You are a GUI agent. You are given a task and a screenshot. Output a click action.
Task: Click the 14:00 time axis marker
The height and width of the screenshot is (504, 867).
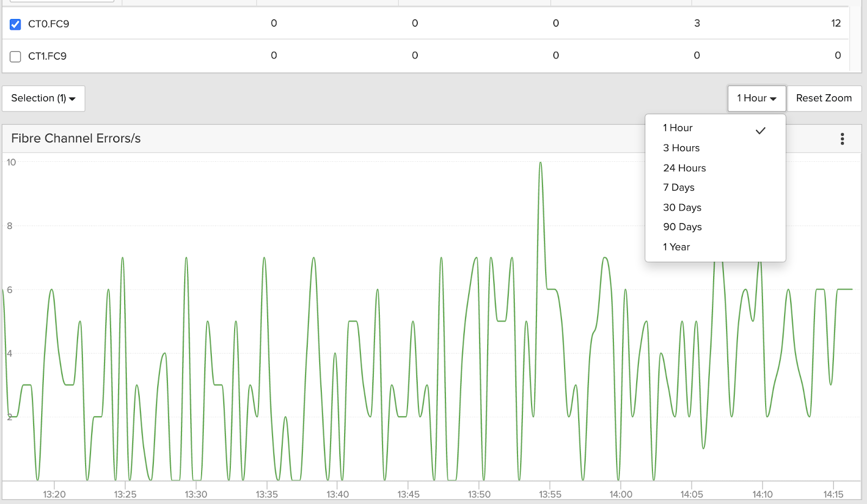pyautogui.click(x=621, y=494)
